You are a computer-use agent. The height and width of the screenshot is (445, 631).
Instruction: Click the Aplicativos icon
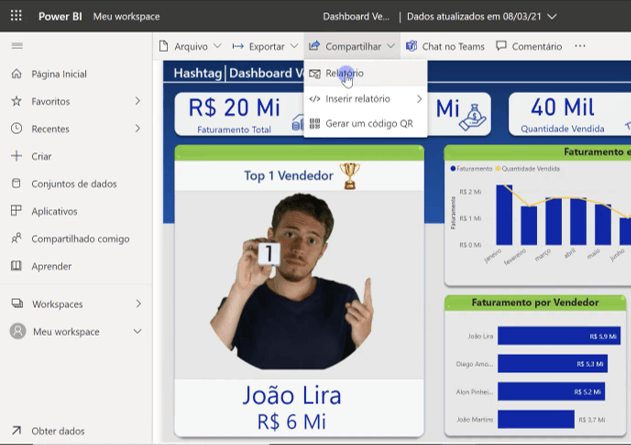(16, 210)
